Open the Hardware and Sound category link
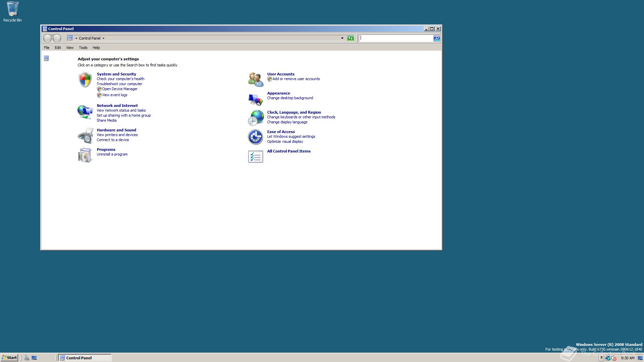The image size is (644, 362). coord(116,130)
